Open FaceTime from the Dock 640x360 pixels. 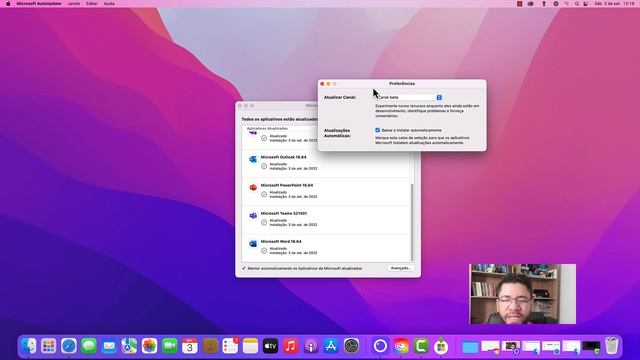(x=170, y=346)
